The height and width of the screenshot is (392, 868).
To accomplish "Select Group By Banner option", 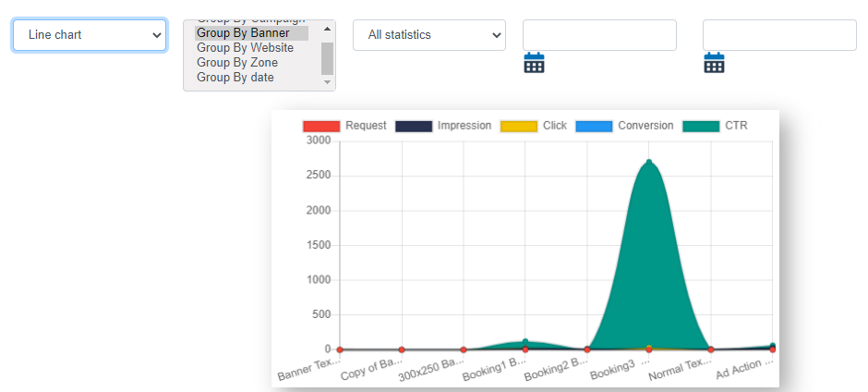I will click(x=243, y=33).
